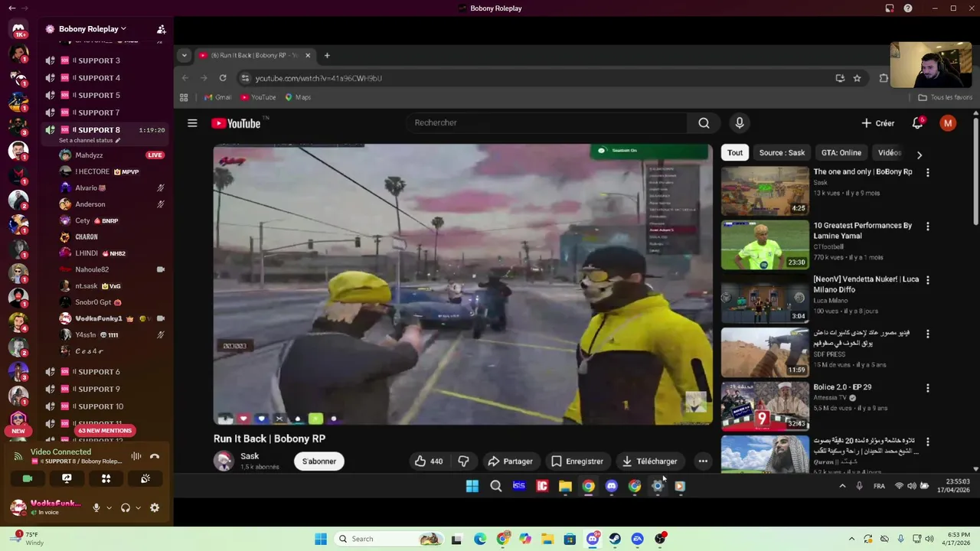This screenshot has height=551, width=980.
Task: Click 'Set a channel status' text
Action: click(x=86, y=141)
